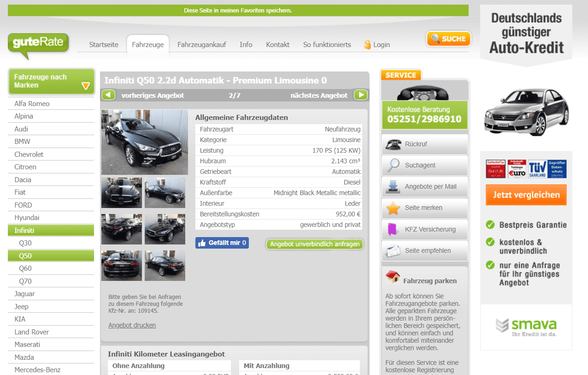Select Jaguar in the brand list
The width and height of the screenshot is (588, 375).
(x=51, y=294)
